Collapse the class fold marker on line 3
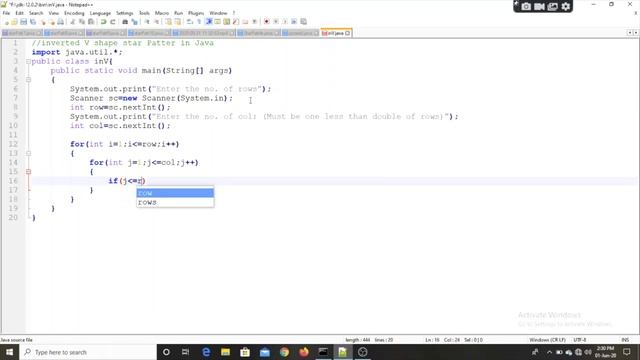640x360 pixels. [x=28, y=62]
